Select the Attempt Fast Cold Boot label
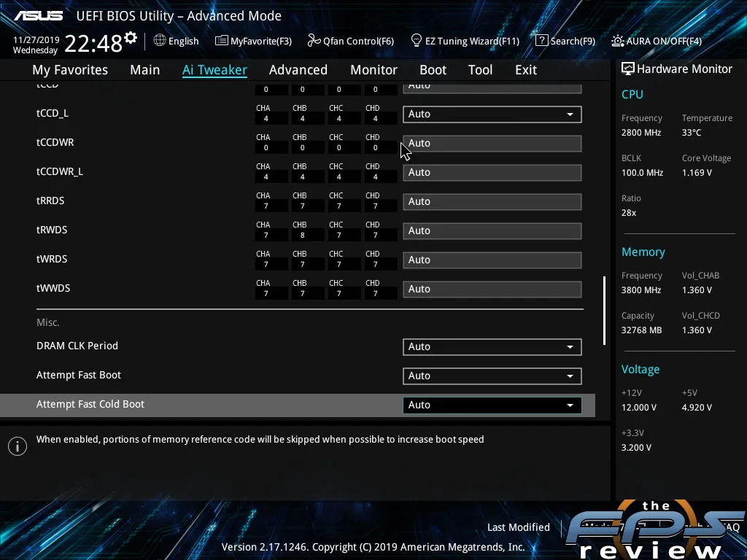The image size is (747, 560). (90, 404)
